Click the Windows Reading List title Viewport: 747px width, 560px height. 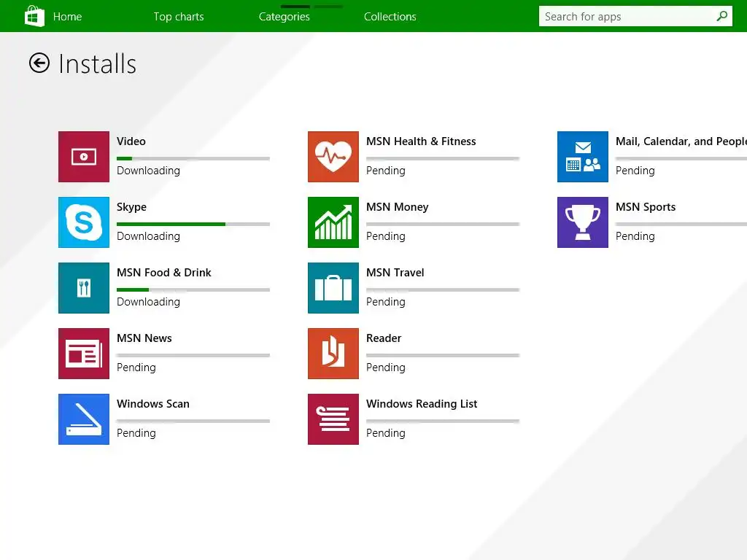pyautogui.click(x=422, y=404)
